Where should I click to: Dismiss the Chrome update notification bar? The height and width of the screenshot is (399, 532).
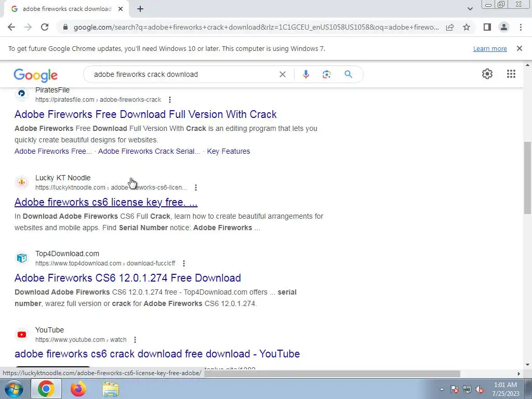[520, 48]
